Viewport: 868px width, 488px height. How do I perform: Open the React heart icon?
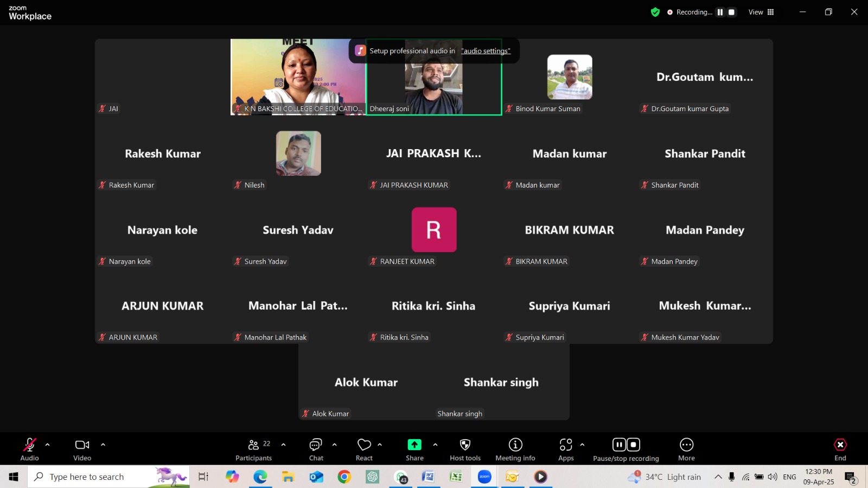[x=364, y=445]
